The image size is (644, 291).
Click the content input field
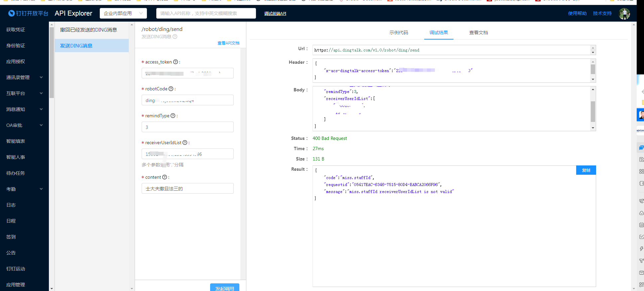pos(188,188)
